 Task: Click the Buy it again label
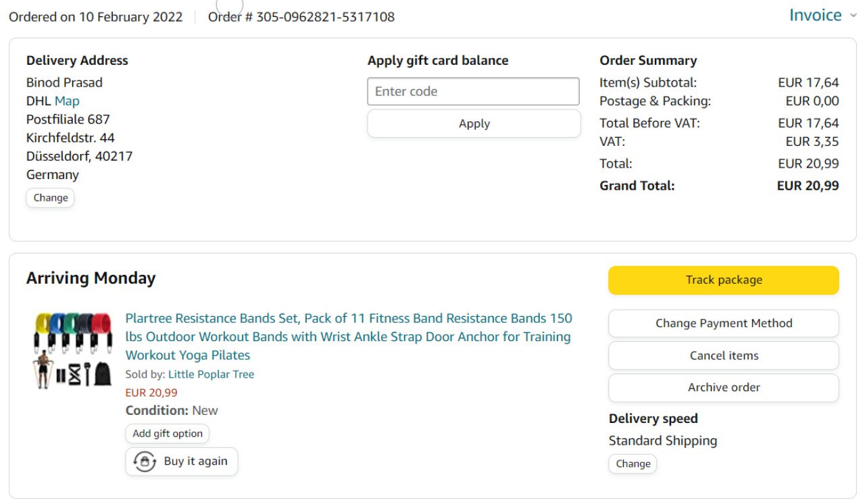coord(195,461)
